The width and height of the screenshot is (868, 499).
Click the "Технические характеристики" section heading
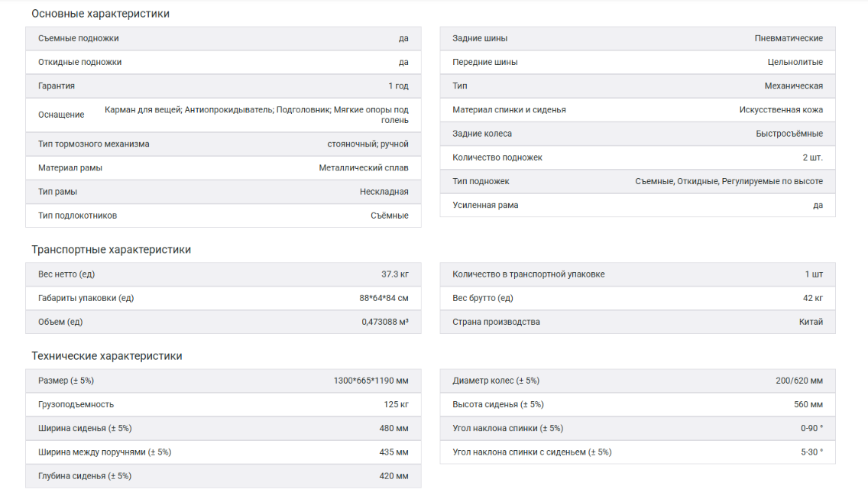click(x=106, y=356)
